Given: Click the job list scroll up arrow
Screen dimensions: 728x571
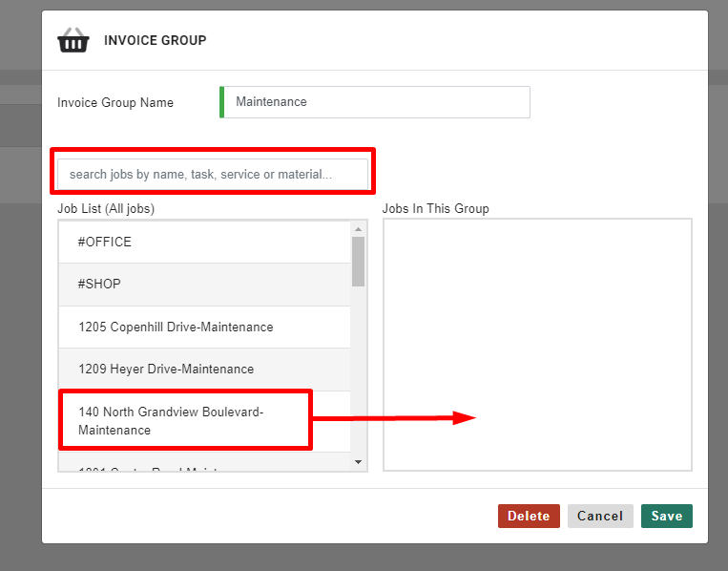Looking at the screenshot, I should (x=358, y=229).
